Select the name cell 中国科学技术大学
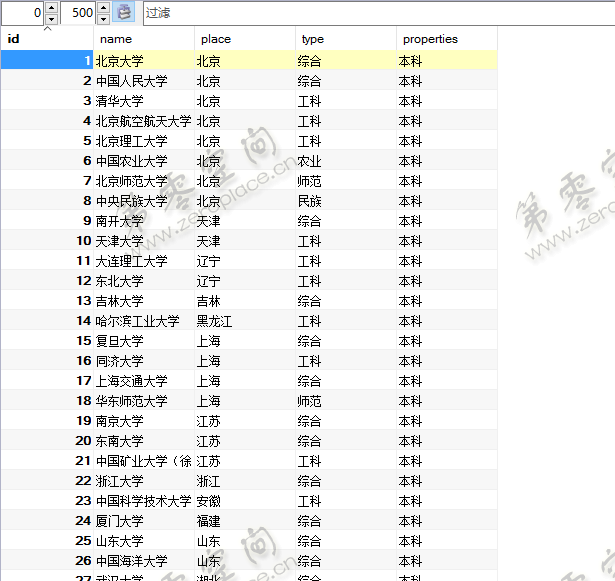The image size is (615, 581). (144, 501)
